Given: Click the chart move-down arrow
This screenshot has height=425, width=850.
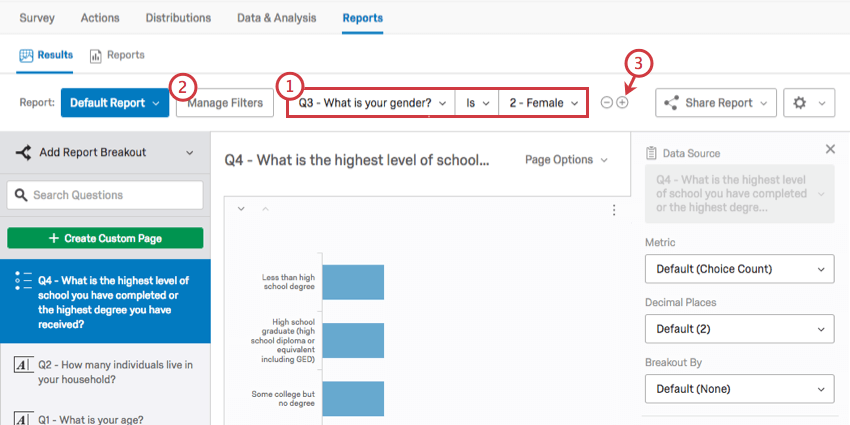Looking at the screenshot, I should [241, 209].
